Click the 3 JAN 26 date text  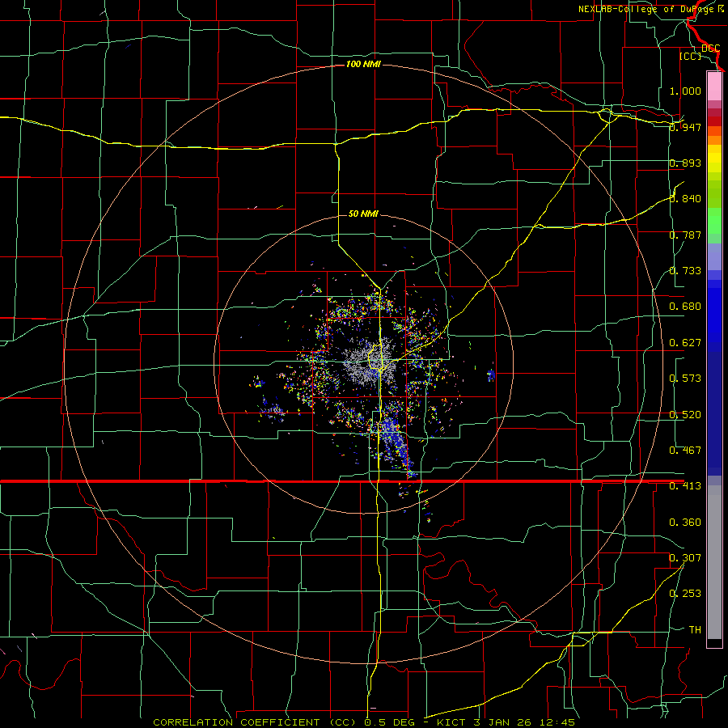[x=504, y=722]
